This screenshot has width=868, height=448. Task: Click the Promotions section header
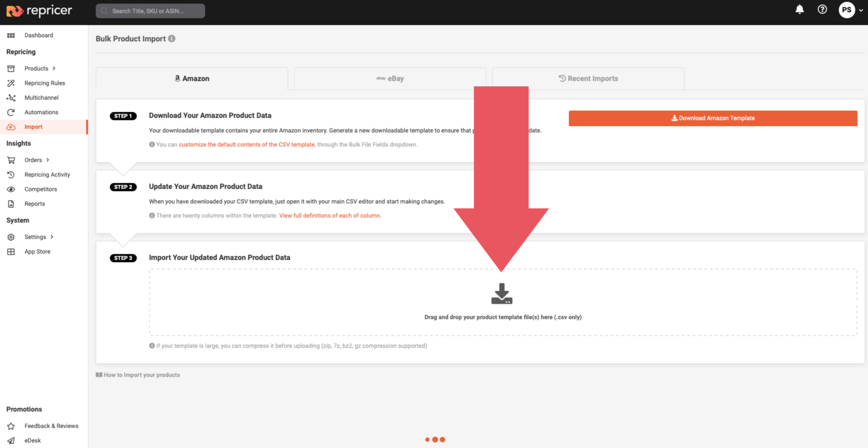(24, 409)
